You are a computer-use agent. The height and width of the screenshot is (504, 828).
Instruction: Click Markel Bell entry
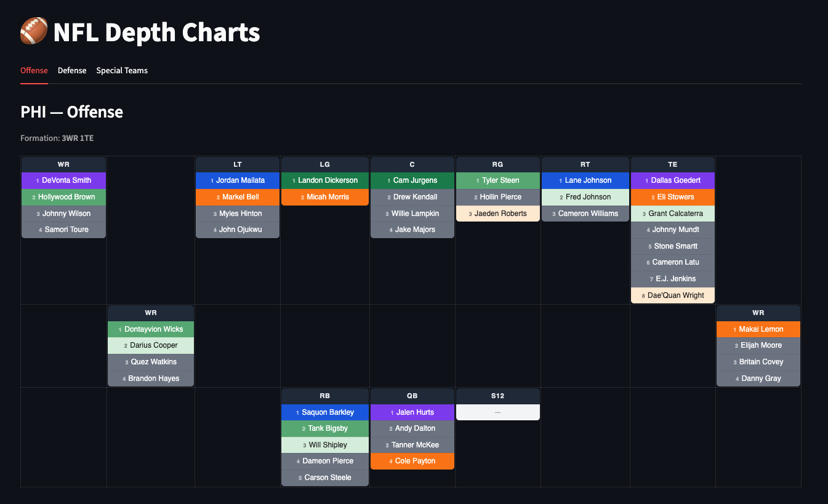pyautogui.click(x=238, y=197)
